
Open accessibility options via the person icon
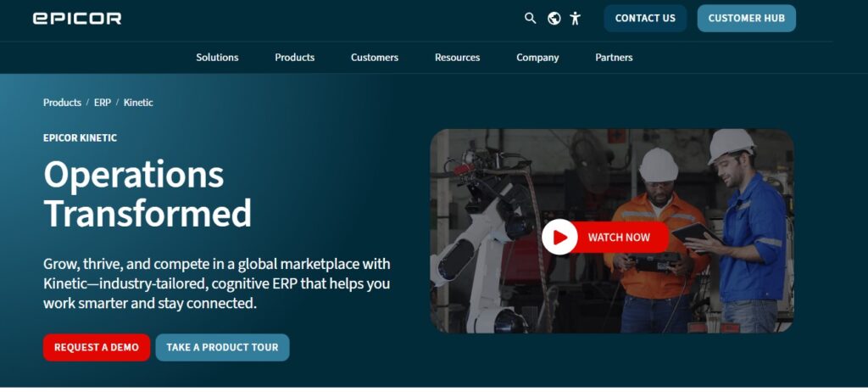[x=576, y=18]
